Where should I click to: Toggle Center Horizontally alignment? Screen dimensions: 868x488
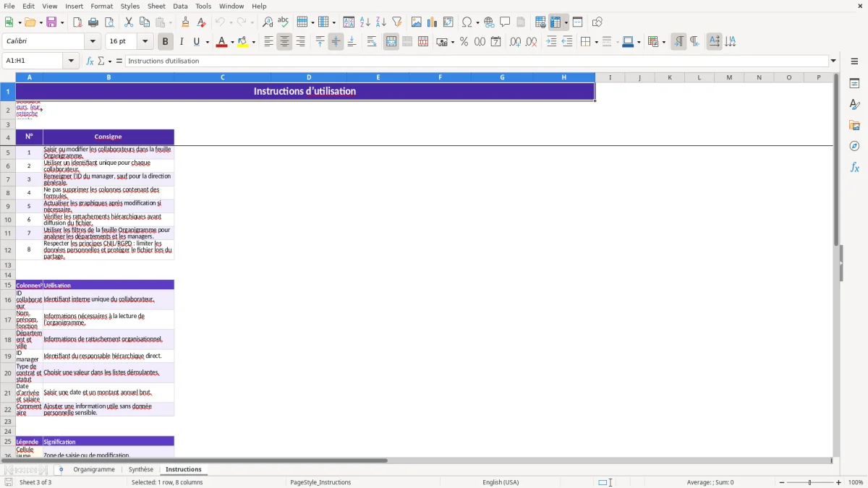pos(284,42)
